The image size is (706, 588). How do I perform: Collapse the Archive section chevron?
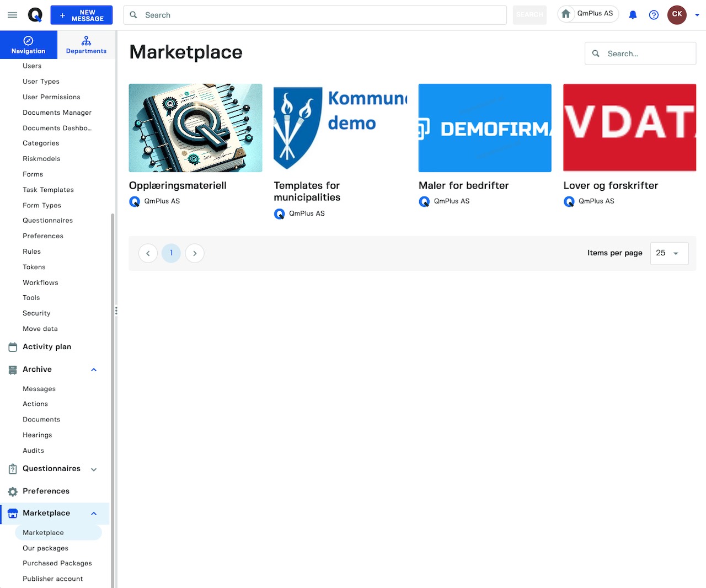94,370
